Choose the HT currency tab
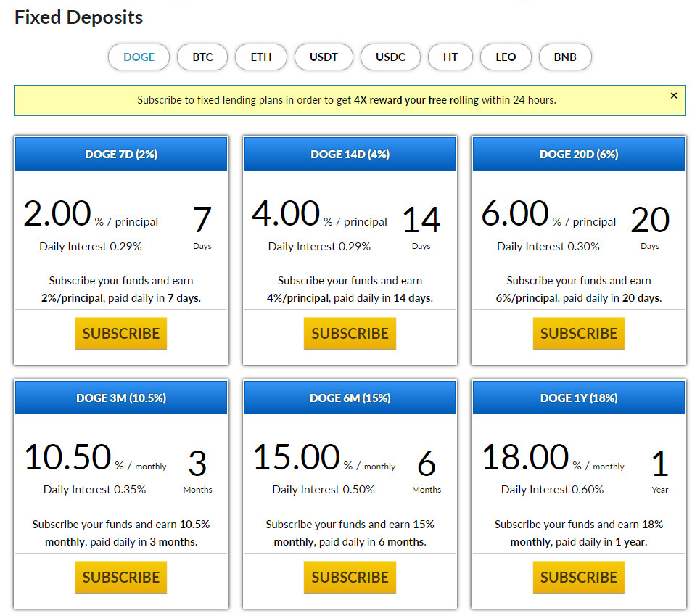Screen dimensions: 700x616 click(450, 57)
